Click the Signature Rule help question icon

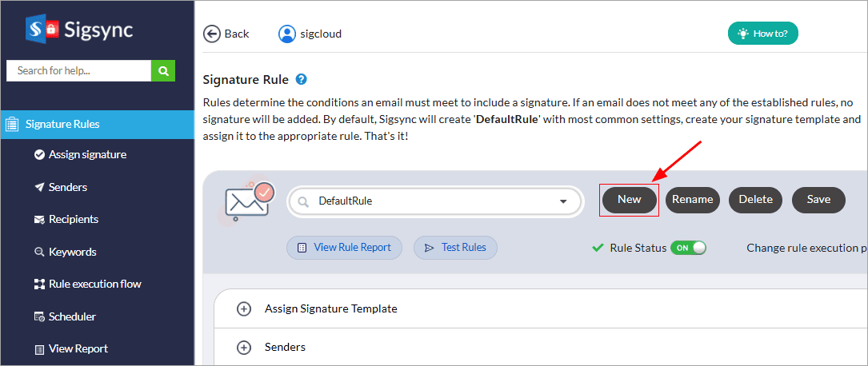point(302,79)
